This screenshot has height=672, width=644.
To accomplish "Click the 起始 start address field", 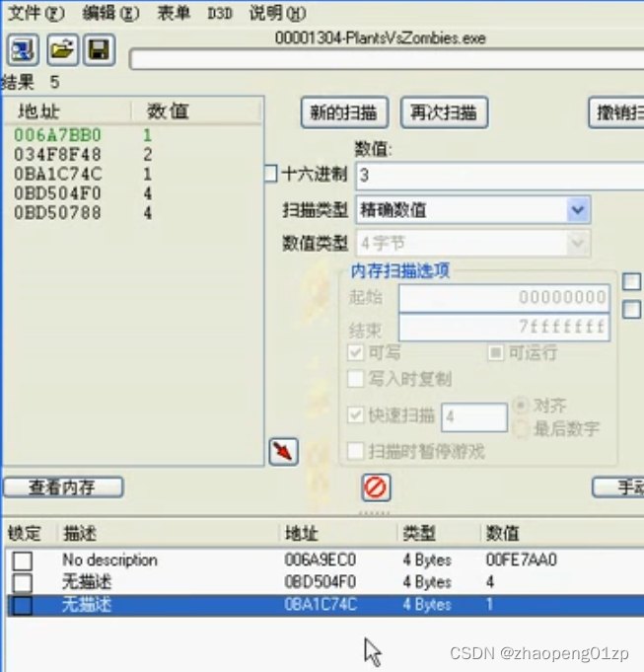I will pyautogui.click(x=504, y=297).
